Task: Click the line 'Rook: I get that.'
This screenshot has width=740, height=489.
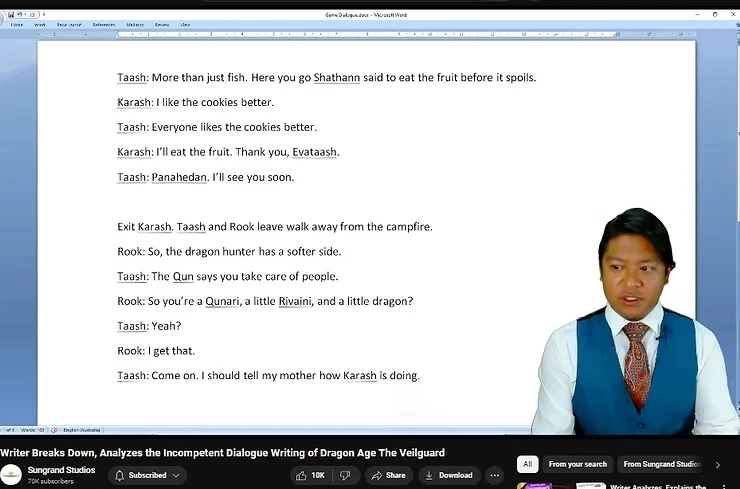Action: tap(156, 351)
